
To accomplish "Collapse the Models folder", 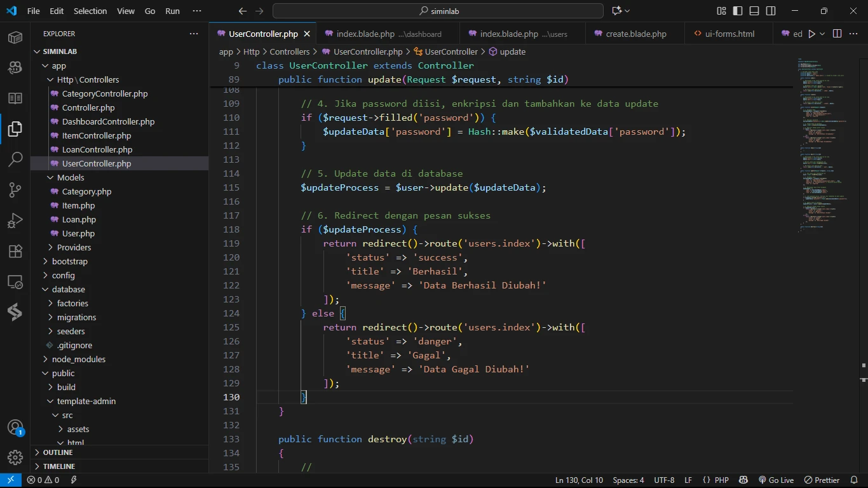I will point(70,177).
